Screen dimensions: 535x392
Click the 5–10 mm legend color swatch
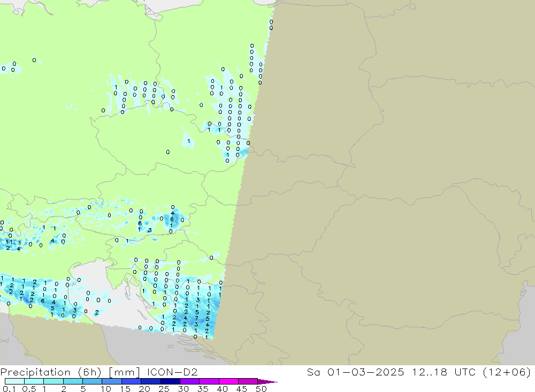tap(93, 381)
